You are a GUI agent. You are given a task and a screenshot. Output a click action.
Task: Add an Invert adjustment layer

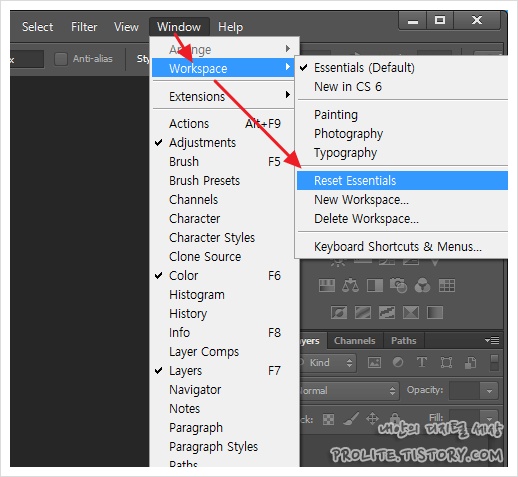point(339,313)
